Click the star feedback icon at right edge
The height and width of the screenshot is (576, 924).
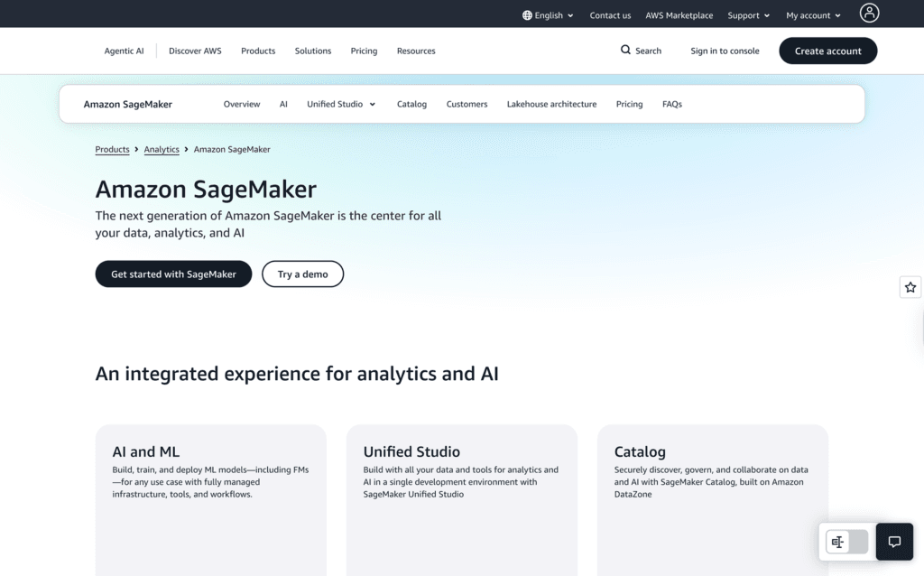910,287
